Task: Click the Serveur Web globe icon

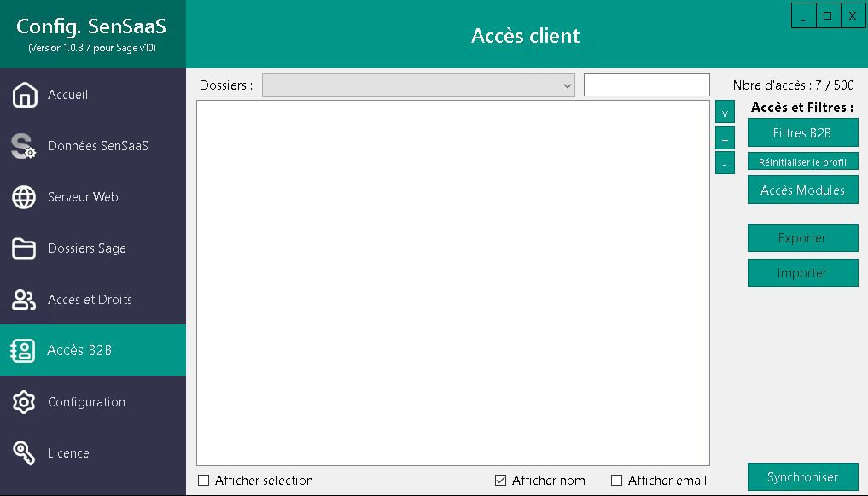Action: [21, 197]
